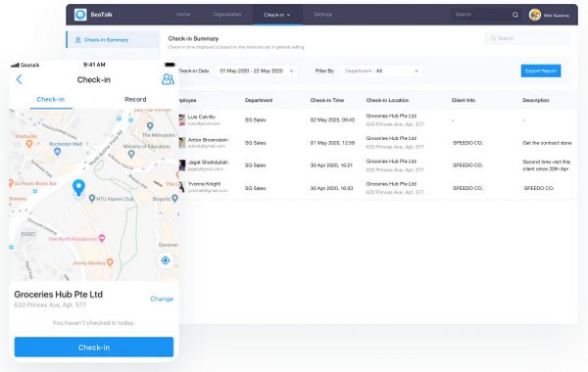Tap the Change location link
This screenshot has width=588, height=372.
click(x=162, y=299)
